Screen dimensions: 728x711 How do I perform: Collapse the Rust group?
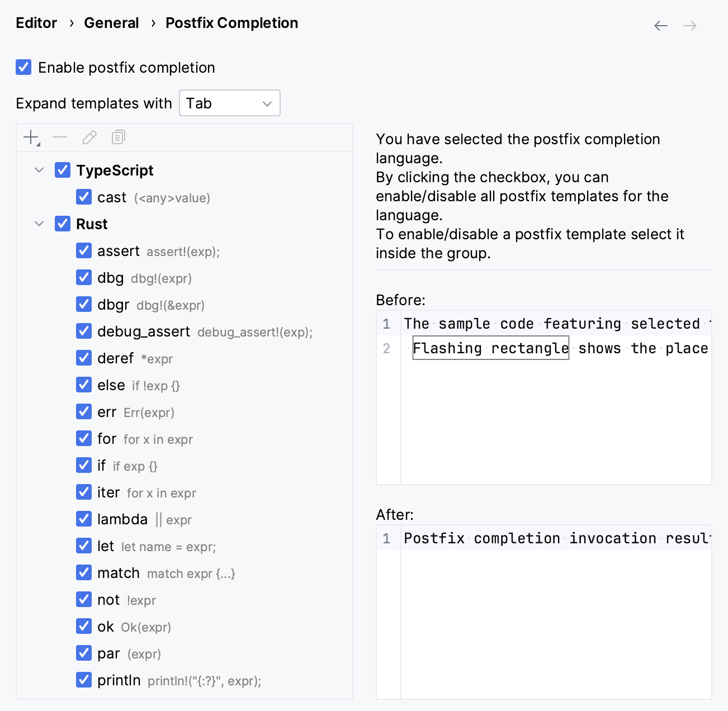coord(39,224)
